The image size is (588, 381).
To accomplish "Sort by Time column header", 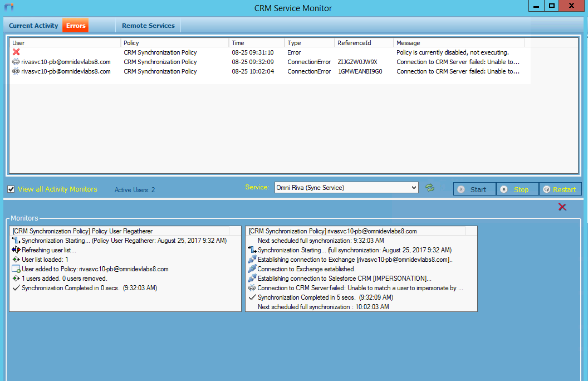I will coord(257,43).
